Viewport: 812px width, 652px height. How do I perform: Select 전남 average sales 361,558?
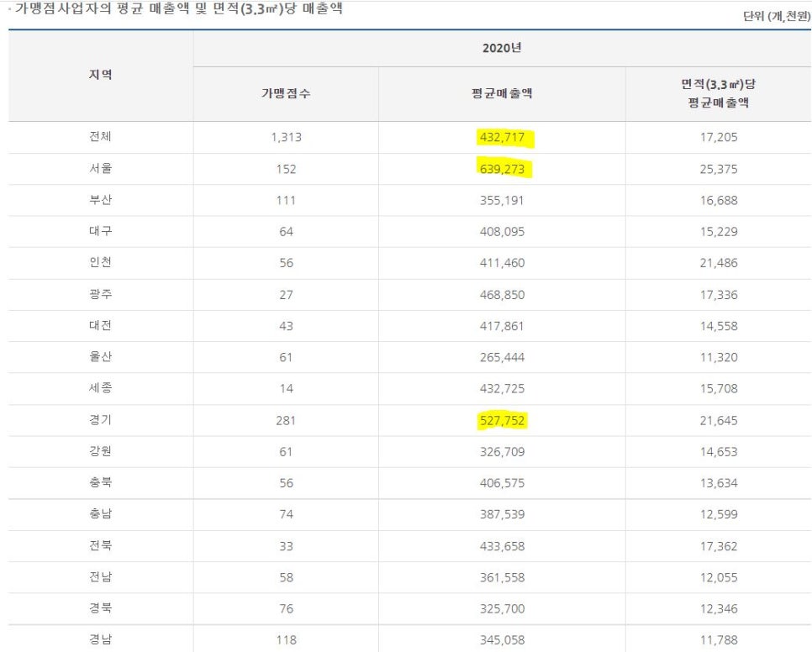tap(502, 578)
